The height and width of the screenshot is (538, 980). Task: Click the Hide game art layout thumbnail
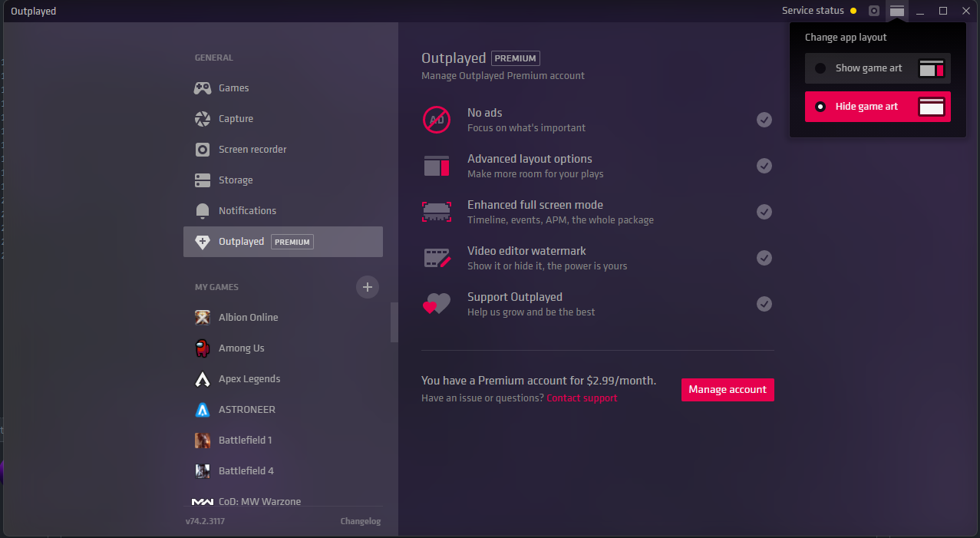[932, 107]
